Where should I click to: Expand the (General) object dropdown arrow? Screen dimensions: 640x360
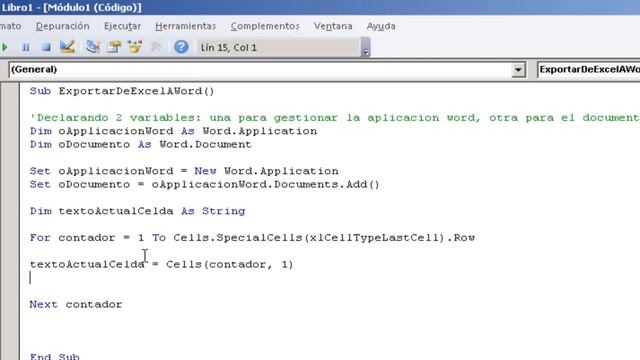coord(518,70)
